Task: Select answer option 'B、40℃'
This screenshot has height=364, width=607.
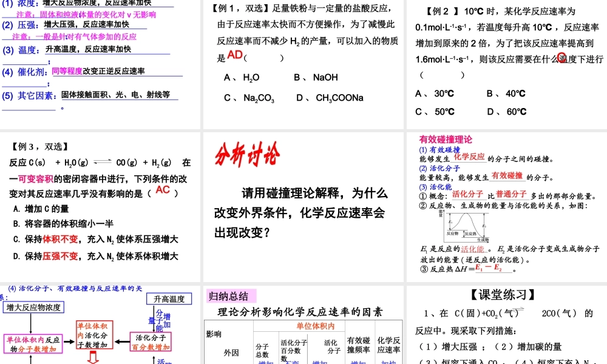Action: point(506,93)
